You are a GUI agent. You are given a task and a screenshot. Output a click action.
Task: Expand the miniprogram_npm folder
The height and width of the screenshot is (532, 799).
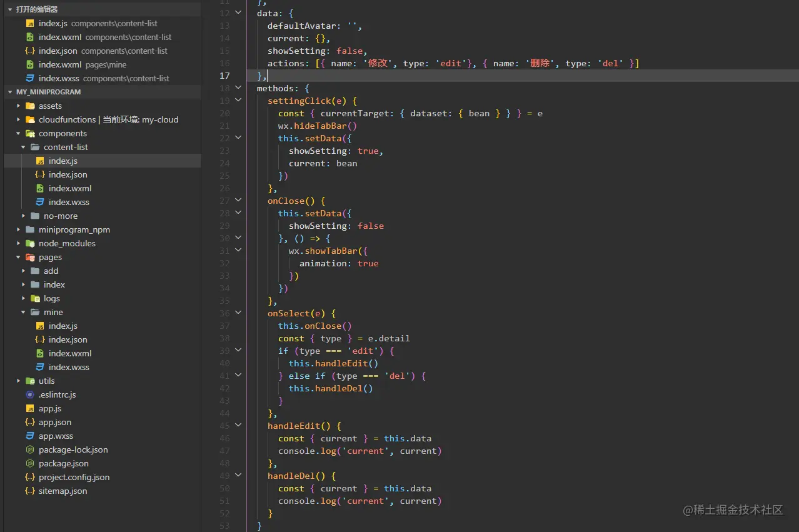pyautogui.click(x=19, y=229)
